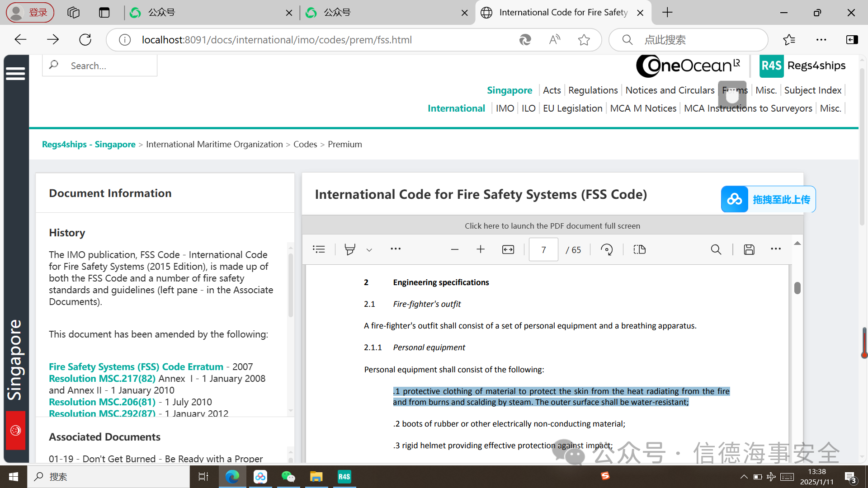Viewport: 868px width, 488px height.
Task: Open the EU Legislation menu item
Action: point(572,108)
